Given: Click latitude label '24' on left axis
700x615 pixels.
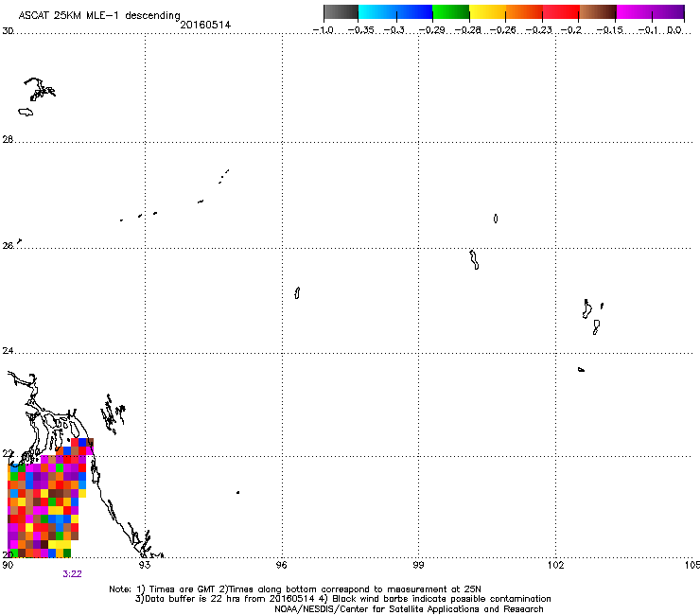Looking at the screenshot, I should click(x=8, y=351).
